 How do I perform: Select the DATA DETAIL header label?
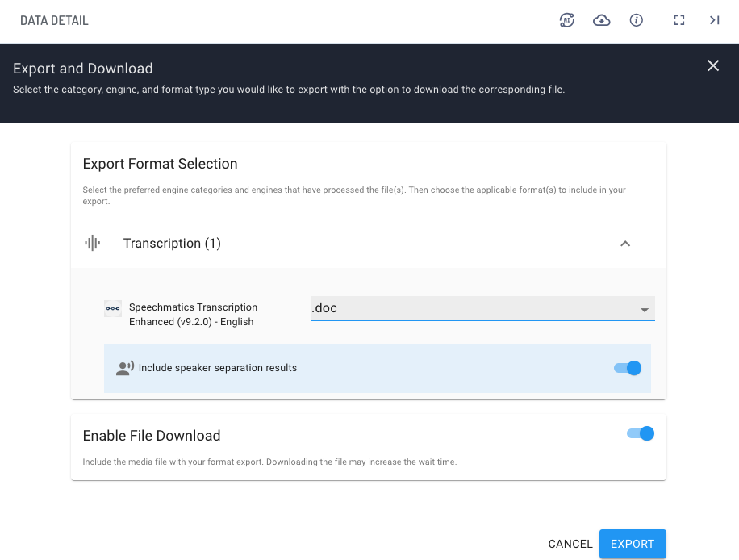point(54,20)
